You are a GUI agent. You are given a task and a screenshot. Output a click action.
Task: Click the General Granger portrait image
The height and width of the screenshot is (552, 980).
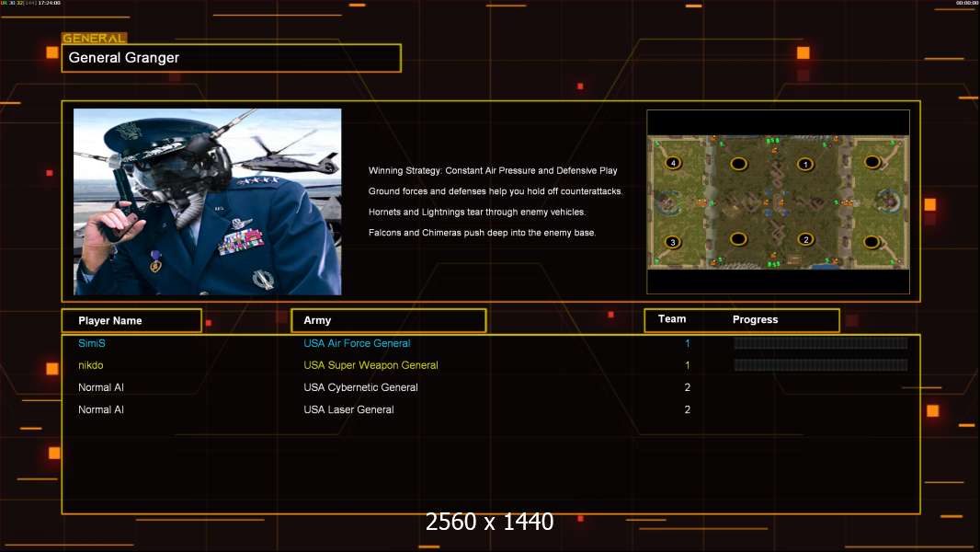point(208,201)
